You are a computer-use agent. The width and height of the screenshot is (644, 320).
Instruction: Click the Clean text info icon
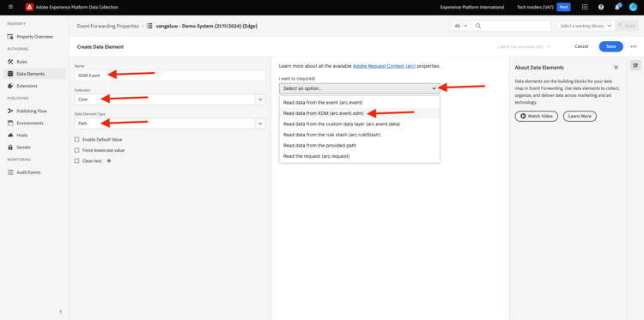click(109, 160)
